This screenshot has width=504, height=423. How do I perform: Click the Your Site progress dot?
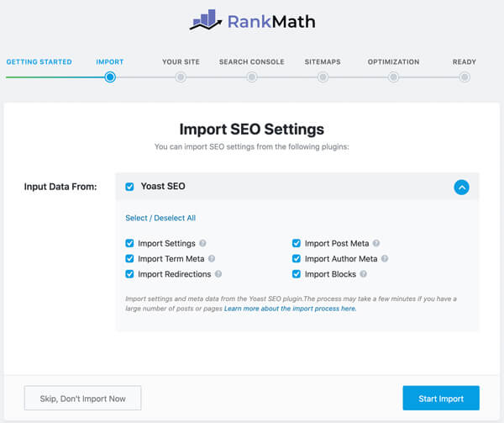click(181, 77)
